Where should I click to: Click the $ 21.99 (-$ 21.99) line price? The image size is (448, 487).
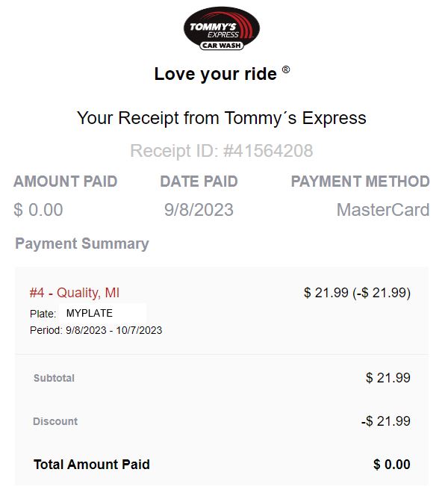[x=357, y=293]
